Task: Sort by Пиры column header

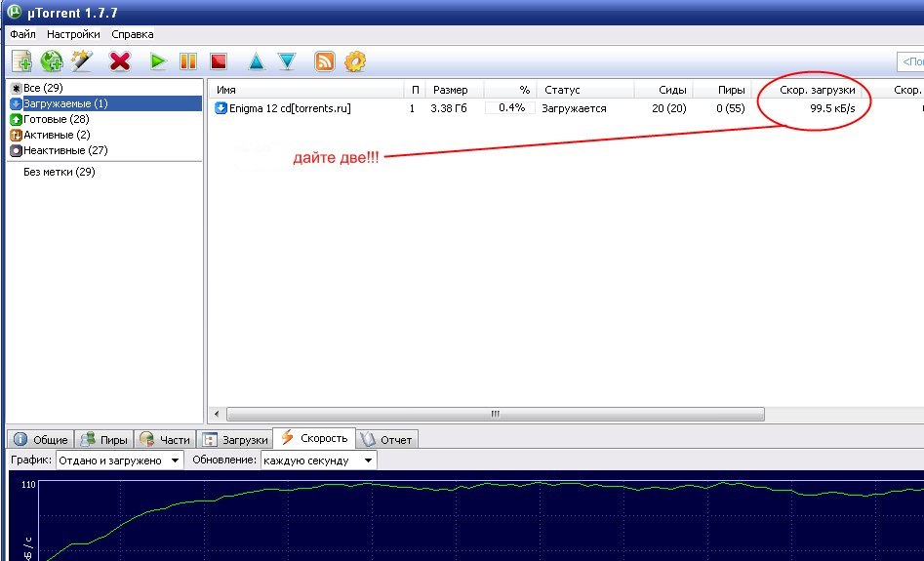Action: coord(722,90)
